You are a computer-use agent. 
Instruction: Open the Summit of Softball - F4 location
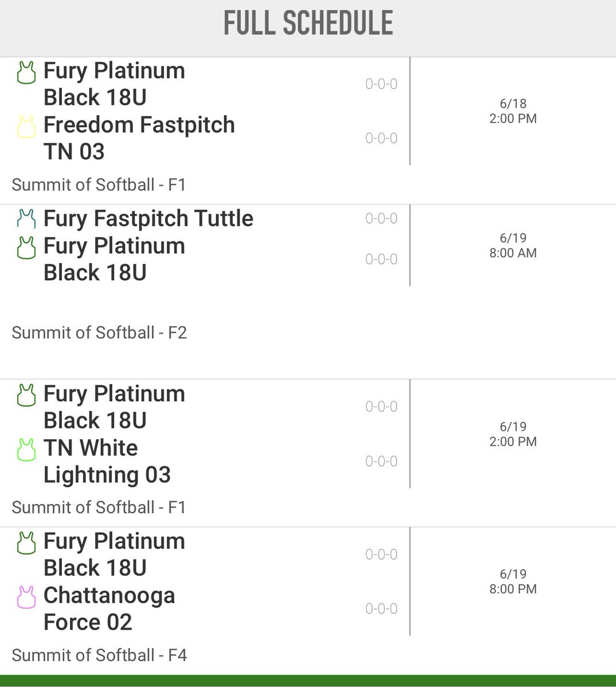pyautogui.click(x=99, y=655)
